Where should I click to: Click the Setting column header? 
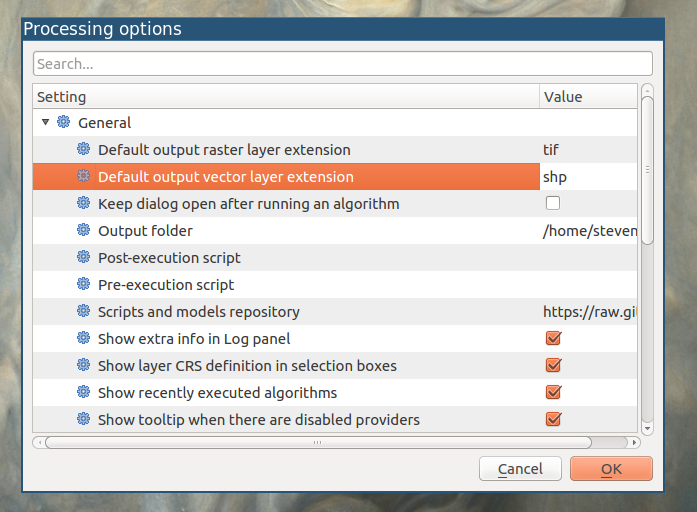285,97
